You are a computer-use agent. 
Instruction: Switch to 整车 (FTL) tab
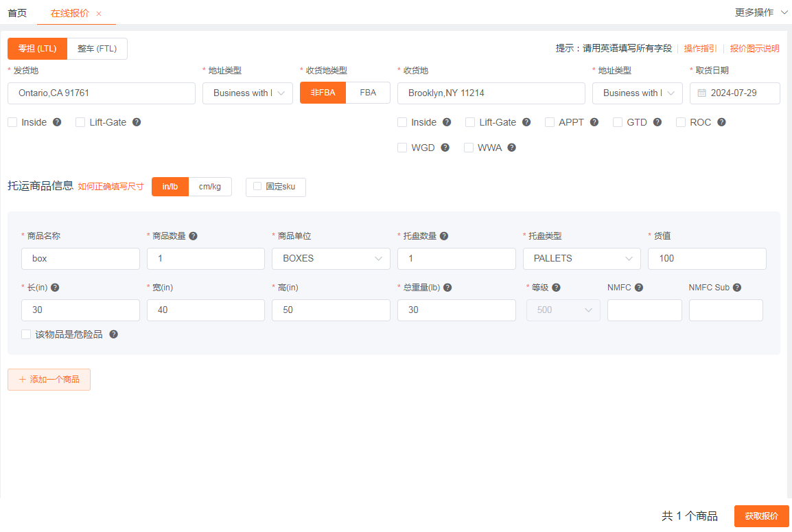click(97, 49)
